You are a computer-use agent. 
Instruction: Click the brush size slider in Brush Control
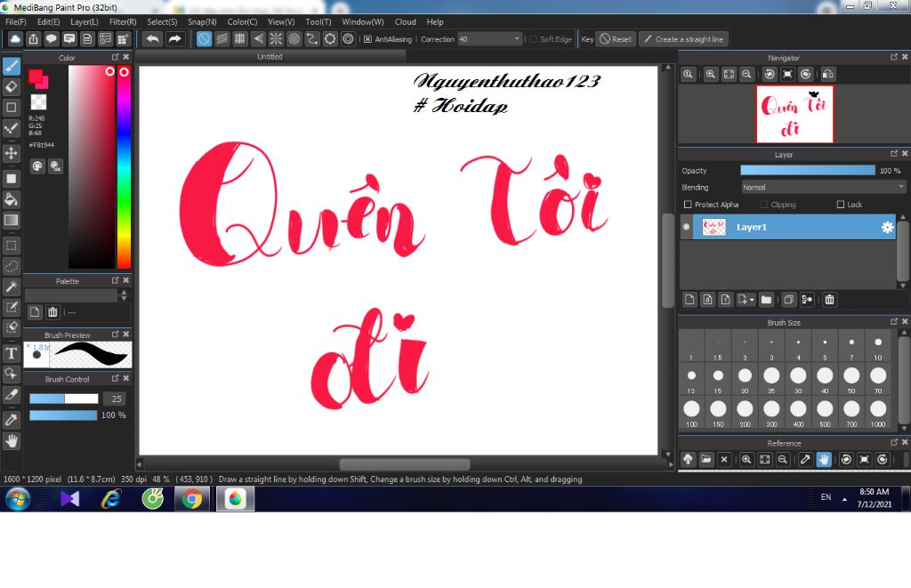64,399
